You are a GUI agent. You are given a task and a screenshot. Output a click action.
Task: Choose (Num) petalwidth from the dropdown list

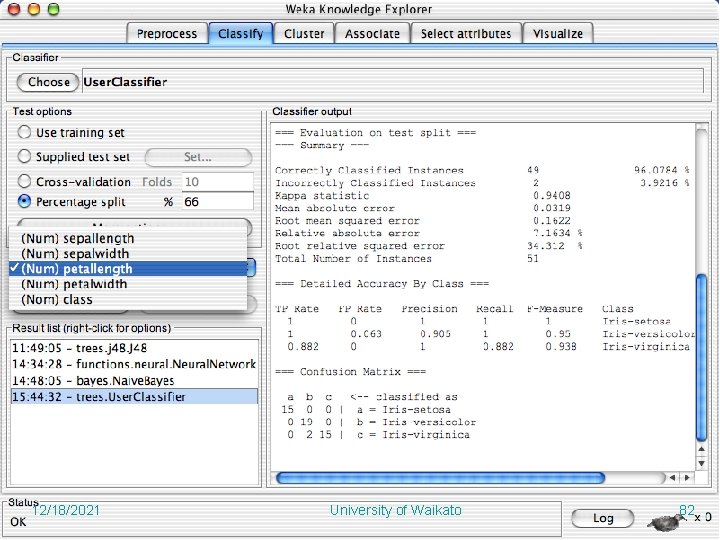[128, 284]
